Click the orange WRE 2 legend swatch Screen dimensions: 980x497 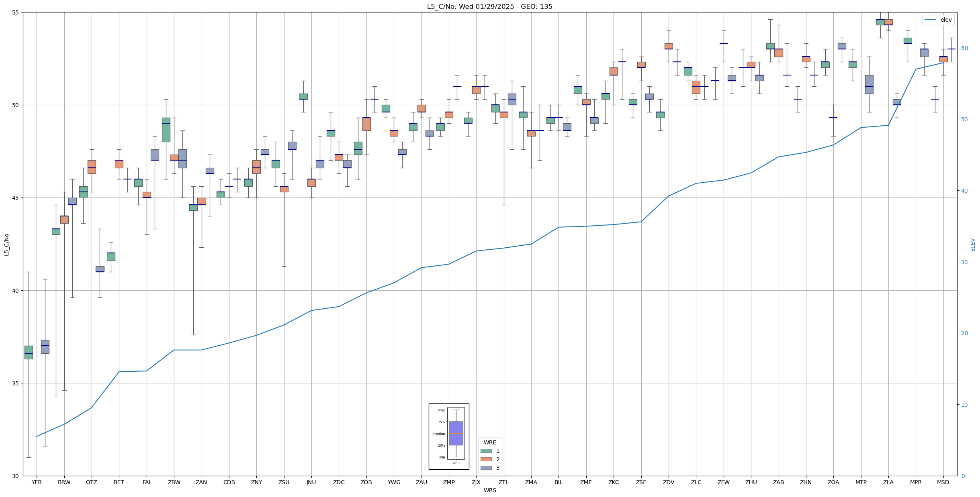coord(486,459)
